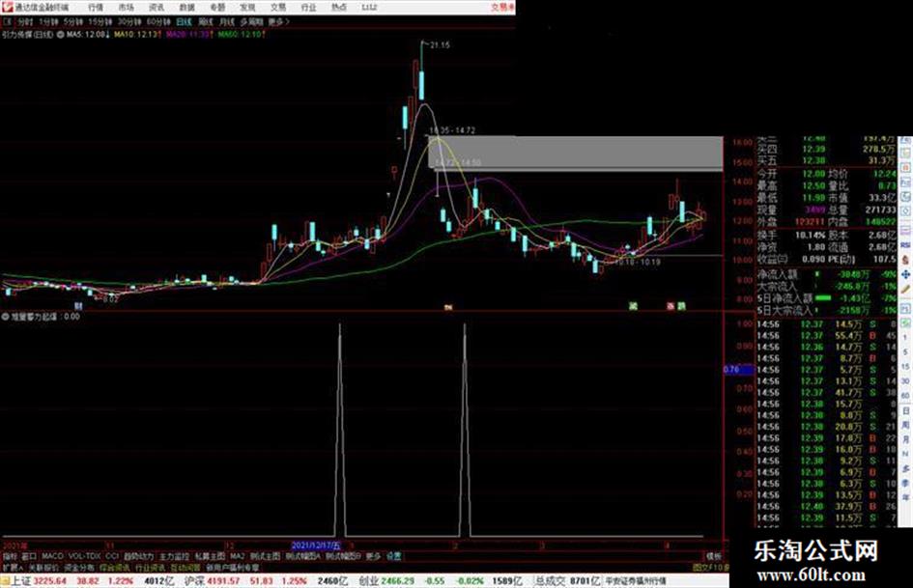
Task: Click the 21.15 peak price label
Action: tap(440, 44)
